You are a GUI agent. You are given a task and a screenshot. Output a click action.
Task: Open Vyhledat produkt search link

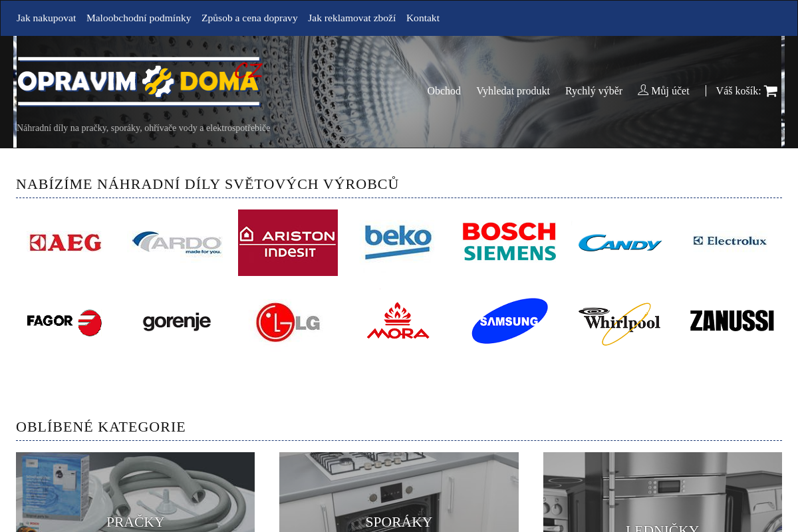[513, 91]
